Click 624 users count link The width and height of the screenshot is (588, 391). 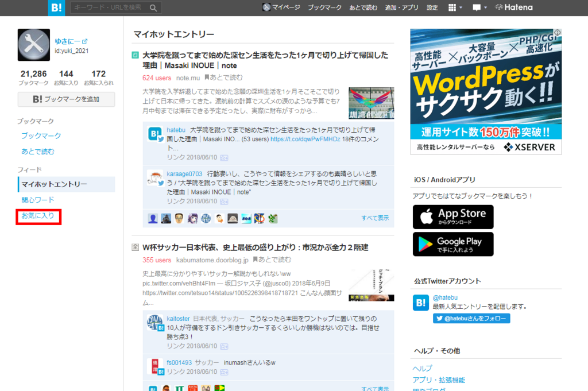pos(156,78)
